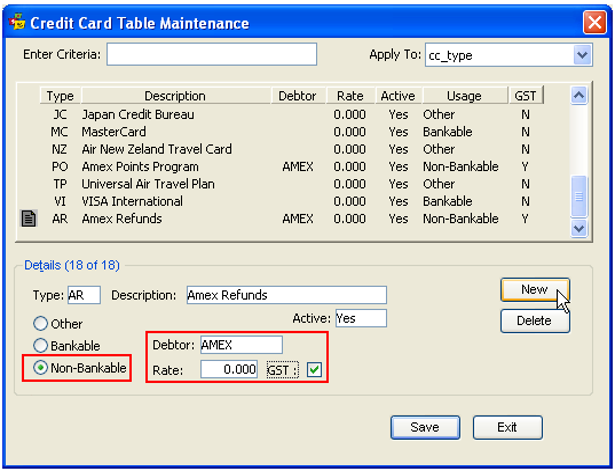This screenshot has width=615, height=470.
Task: Click the Debtor field containing AMEX
Action: click(x=241, y=345)
